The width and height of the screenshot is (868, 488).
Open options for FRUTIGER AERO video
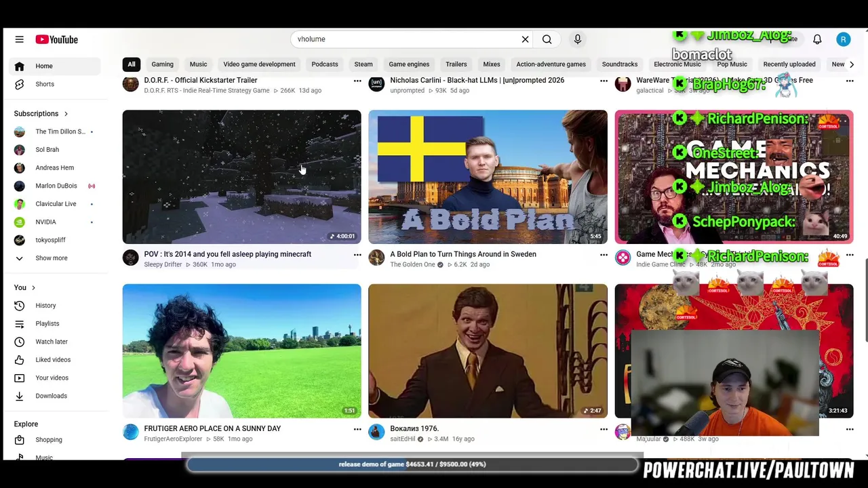pyautogui.click(x=357, y=429)
